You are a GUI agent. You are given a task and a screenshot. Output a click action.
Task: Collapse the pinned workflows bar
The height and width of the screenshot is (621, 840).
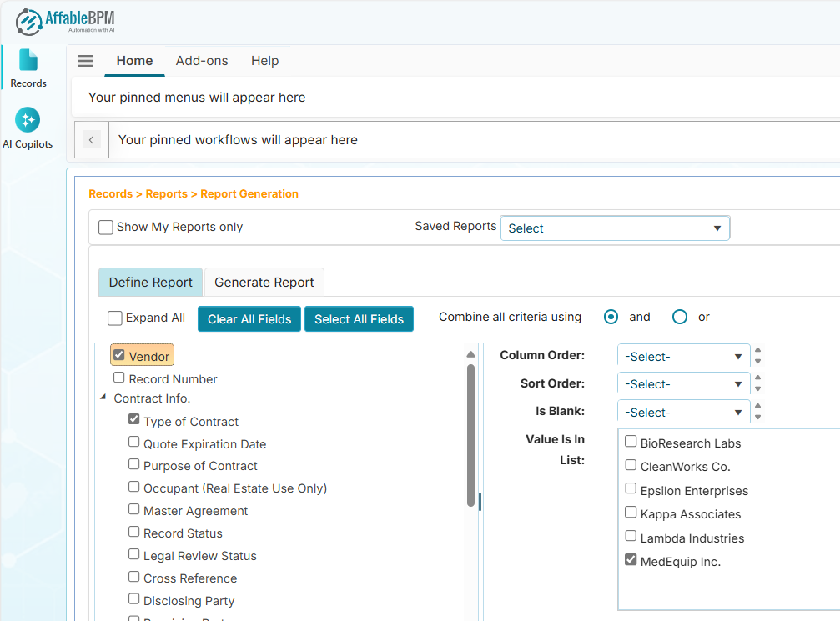coord(91,139)
